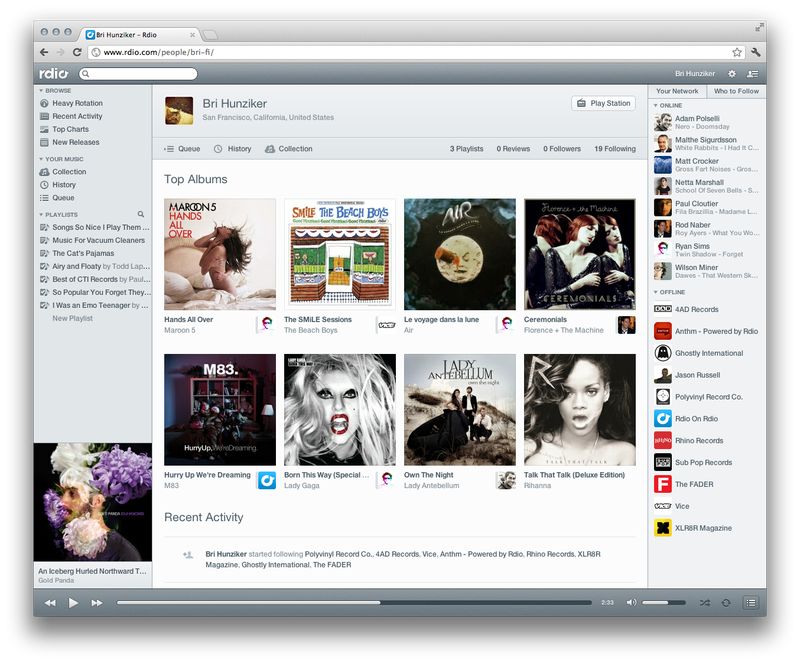
Task: Open the profile Collection tab
Action: pyautogui.click(x=289, y=149)
